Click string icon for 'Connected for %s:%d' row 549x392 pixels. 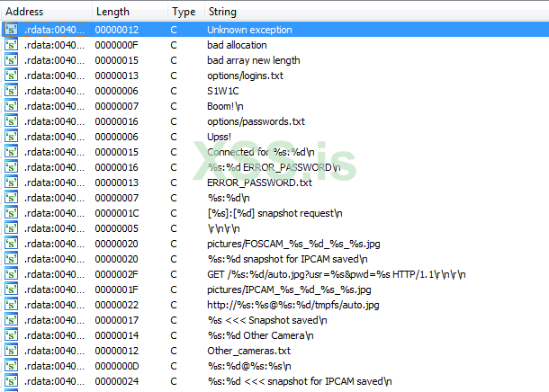pyautogui.click(x=11, y=152)
